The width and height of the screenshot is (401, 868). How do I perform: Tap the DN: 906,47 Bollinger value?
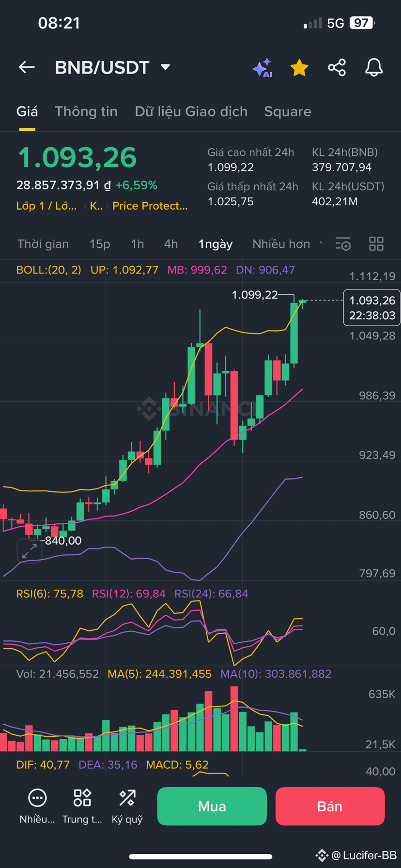coord(265,270)
